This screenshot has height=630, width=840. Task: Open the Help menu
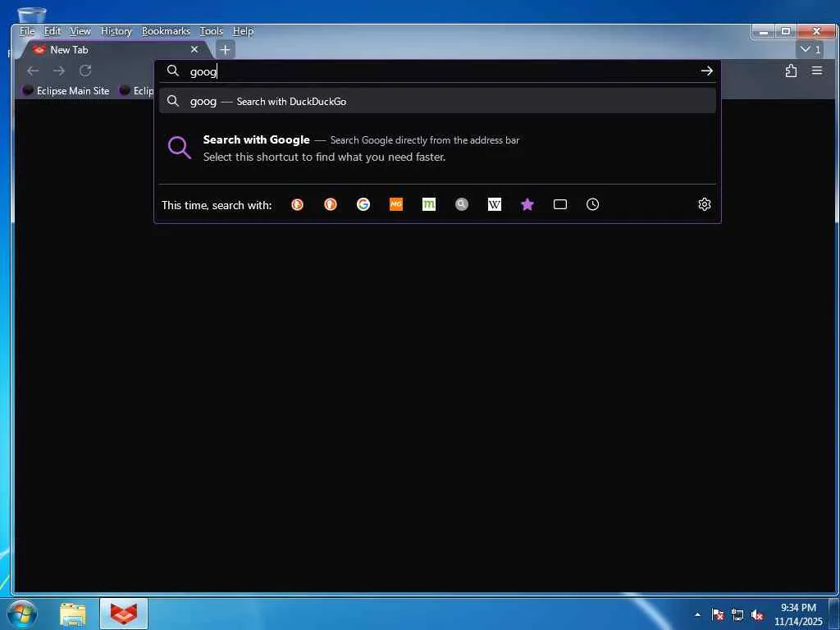tap(243, 31)
